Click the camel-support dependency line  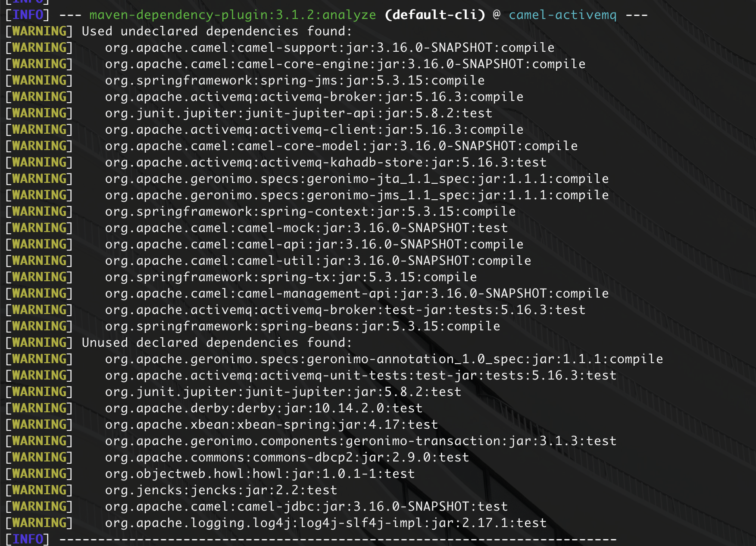329,48
